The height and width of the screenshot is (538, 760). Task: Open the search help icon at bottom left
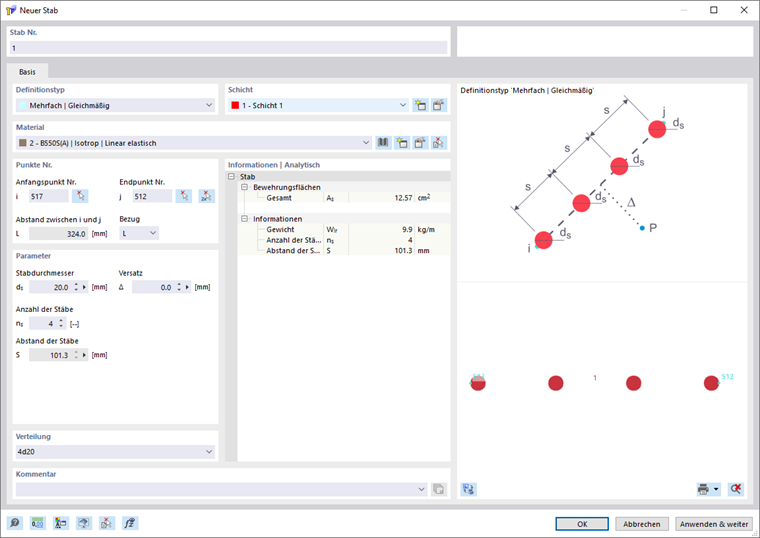15,523
